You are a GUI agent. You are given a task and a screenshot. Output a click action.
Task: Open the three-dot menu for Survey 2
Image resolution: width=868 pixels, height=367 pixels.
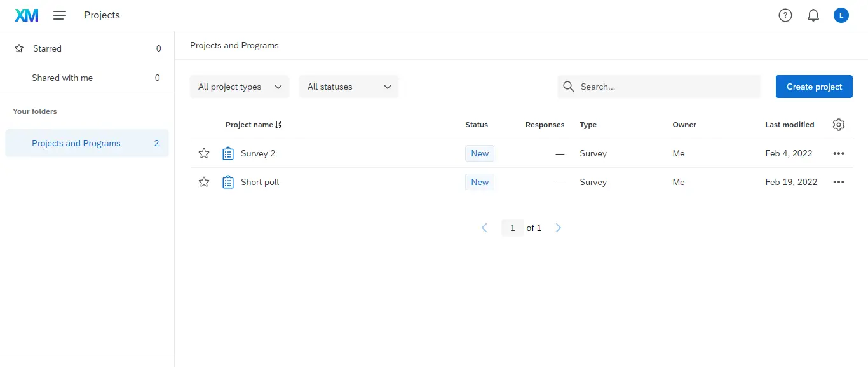(x=839, y=153)
